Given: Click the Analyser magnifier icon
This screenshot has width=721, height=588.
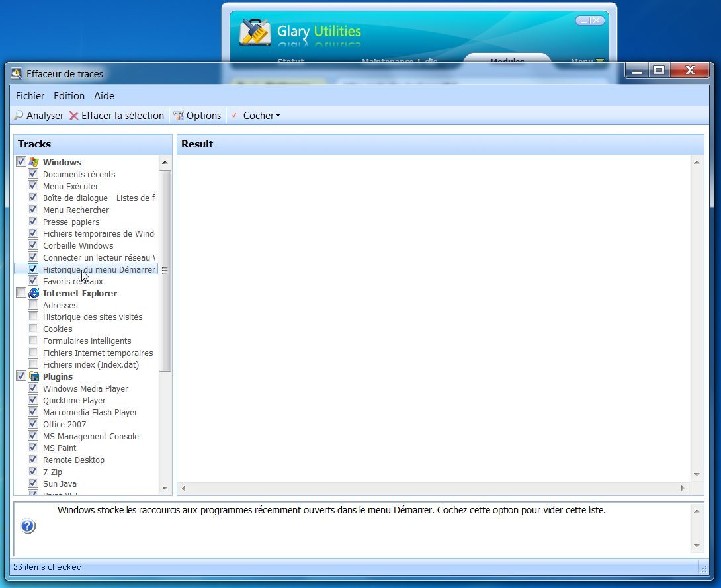Looking at the screenshot, I should click(19, 115).
